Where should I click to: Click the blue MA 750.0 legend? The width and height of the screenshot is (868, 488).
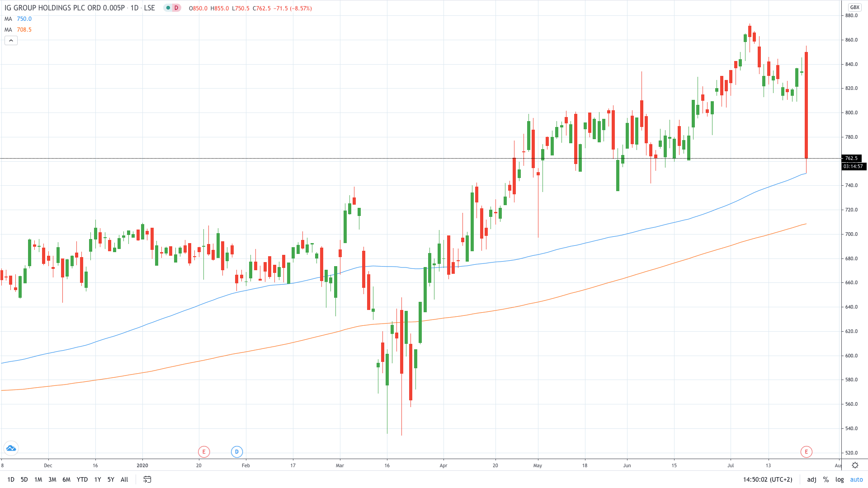[18, 19]
